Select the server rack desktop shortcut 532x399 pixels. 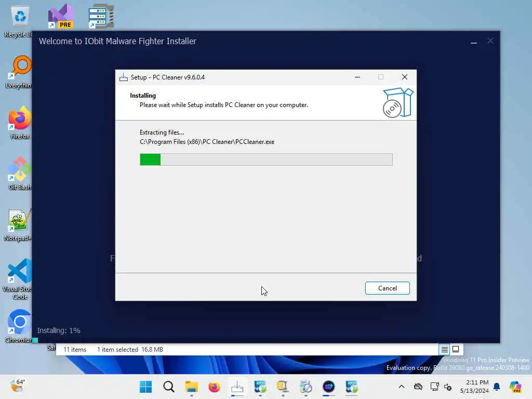pos(101,16)
